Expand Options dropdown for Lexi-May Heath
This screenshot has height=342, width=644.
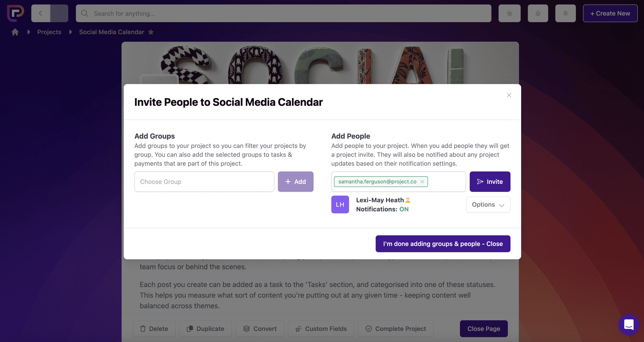(488, 204)
